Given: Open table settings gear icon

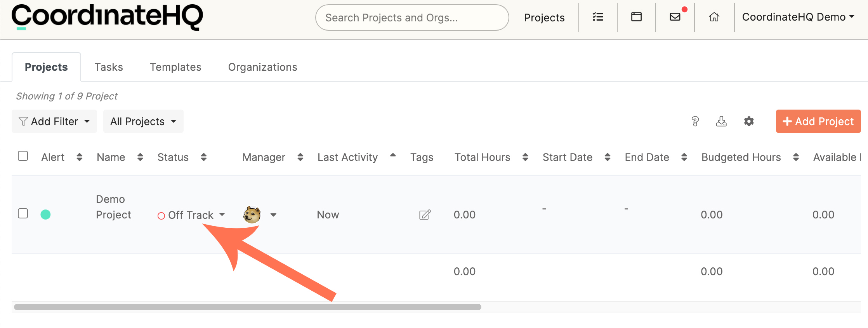Looking at the screenshot, I should point(749,121).
